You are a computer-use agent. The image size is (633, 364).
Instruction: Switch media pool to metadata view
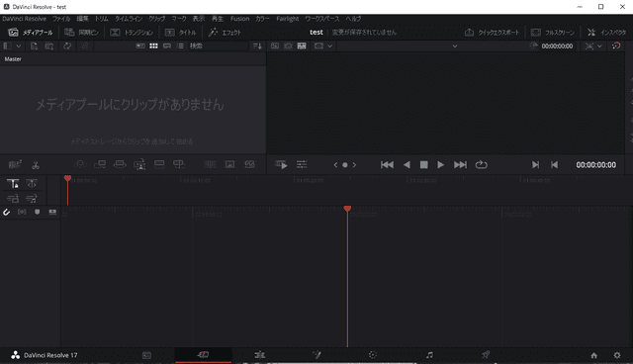pos(140,46)
